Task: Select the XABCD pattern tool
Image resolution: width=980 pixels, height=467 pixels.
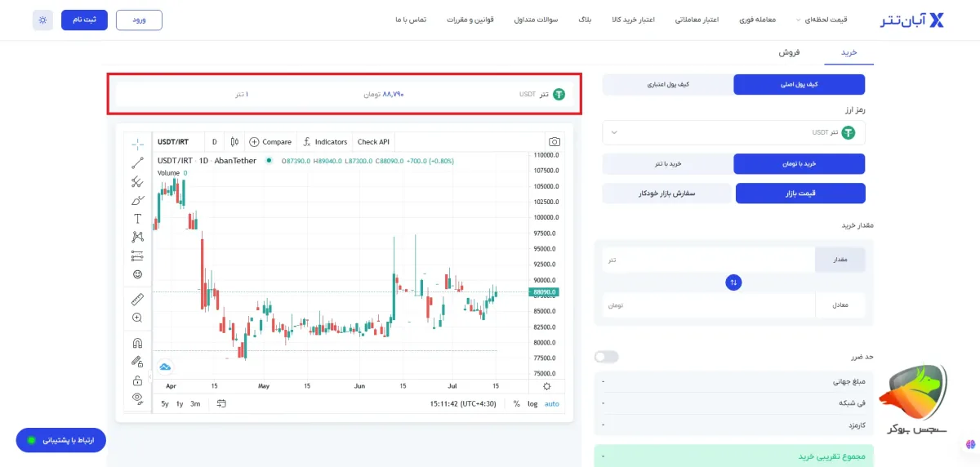Action: point(137,237)
